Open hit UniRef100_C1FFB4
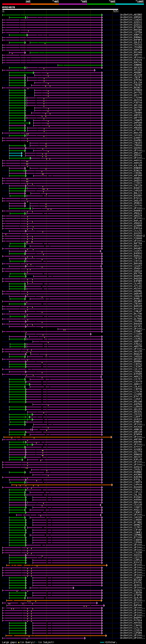 (x=131, y=32)
